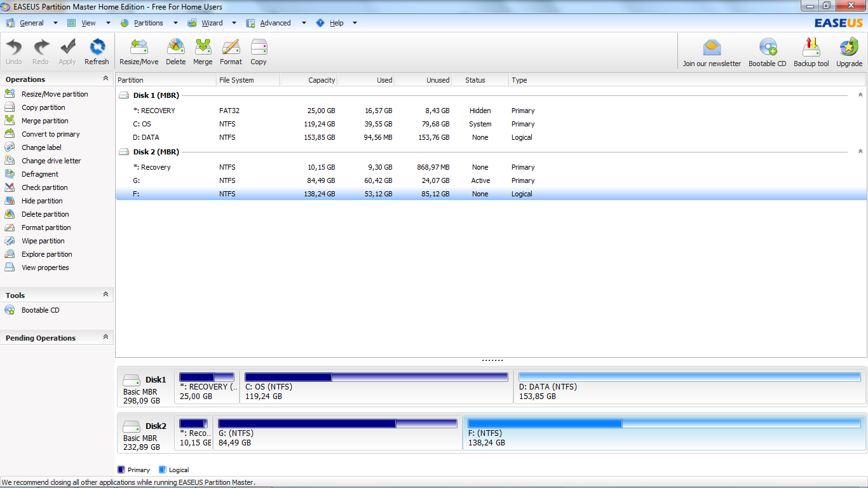
Task: Open General menu dropdown arrow
Action: point(55,23)
